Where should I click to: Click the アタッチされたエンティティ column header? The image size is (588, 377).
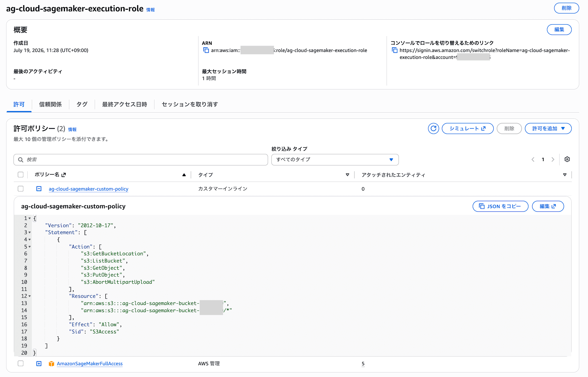pyautogui.click(x=393, y=175)
